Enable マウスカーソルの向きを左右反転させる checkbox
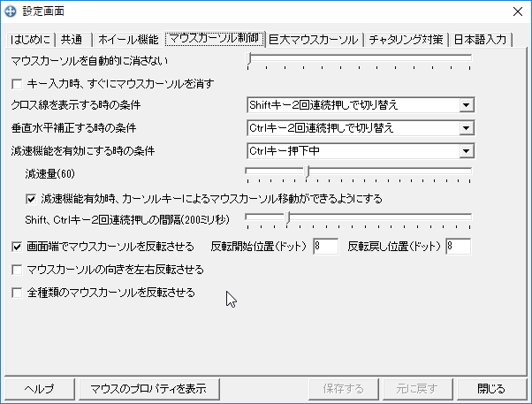The width and height of the screenshot is (532, 404). 17,270
